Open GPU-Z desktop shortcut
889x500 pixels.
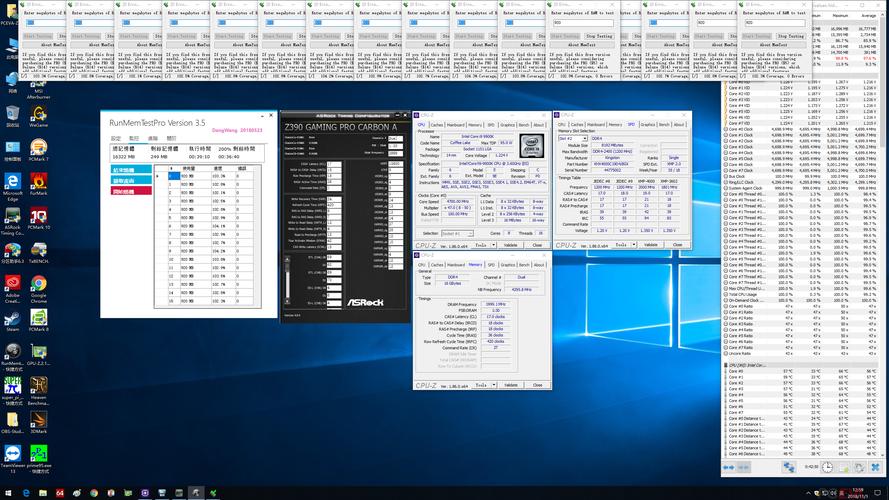click(39, 354)
